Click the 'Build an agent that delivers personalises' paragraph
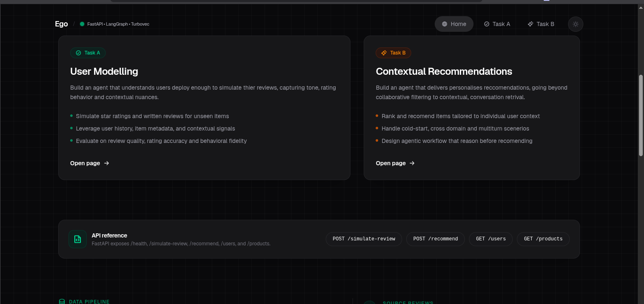Screen dimensions: 644x304 [471, 93]
